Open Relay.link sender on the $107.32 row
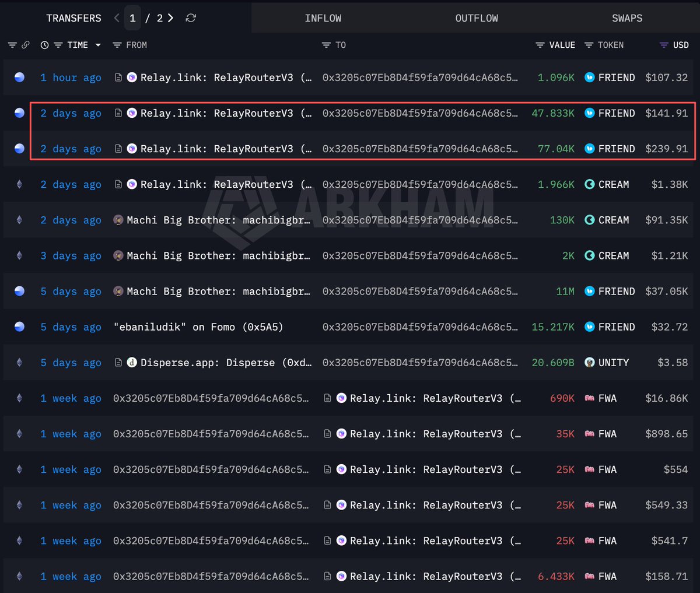 tap(226, 78)
